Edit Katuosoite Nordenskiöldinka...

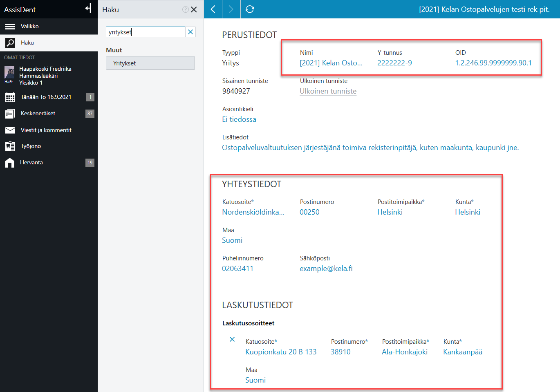pyautogui.click(x=253, y=212)
